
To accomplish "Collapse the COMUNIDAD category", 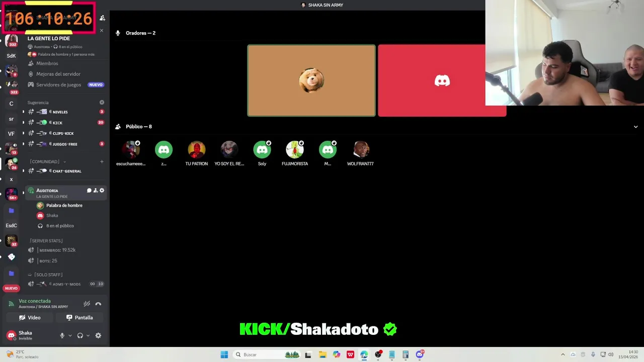I will [x=48, y=161].
